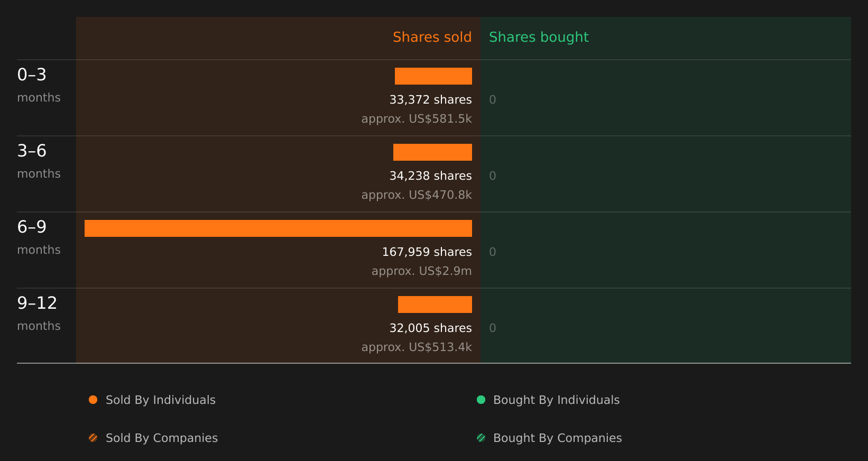This screenshot has width=868, height=461.
Task: Click the Shares bought column header
Action: point(539,37)
